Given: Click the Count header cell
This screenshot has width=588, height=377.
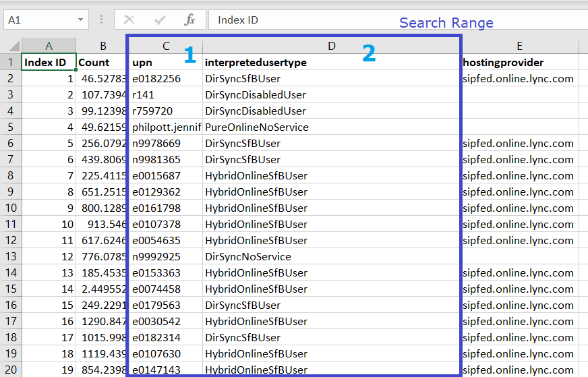Looking at the screenshot, I should point(103,62).
